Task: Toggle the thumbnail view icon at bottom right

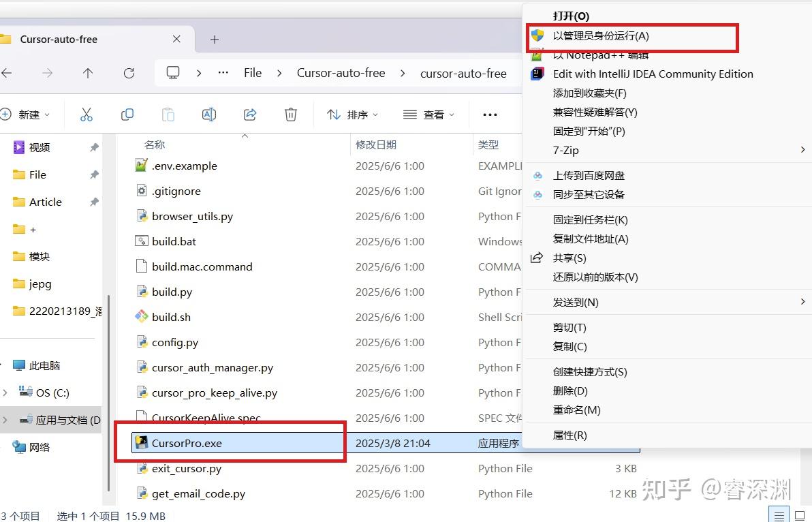Action: click(x=798, y=515)
